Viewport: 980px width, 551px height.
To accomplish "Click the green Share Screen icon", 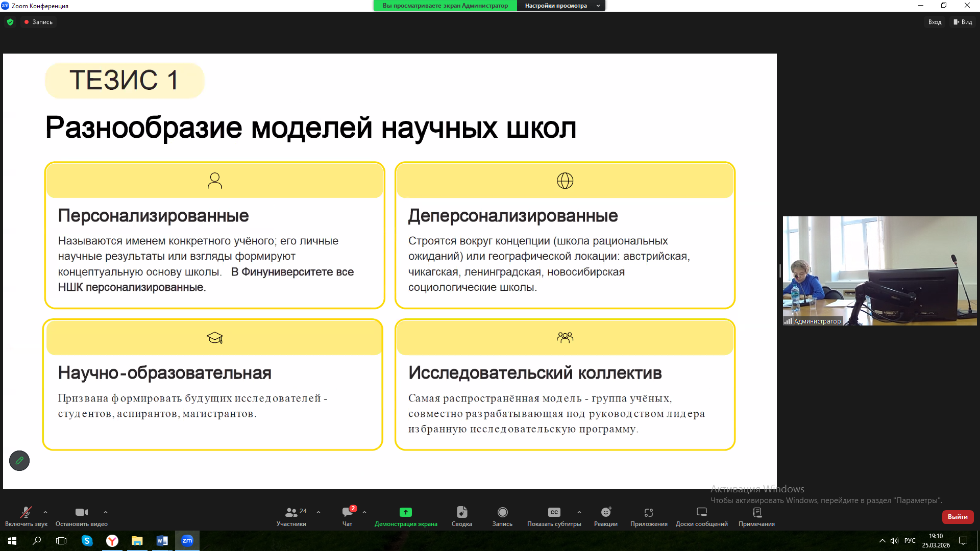I will pos(406,512).
